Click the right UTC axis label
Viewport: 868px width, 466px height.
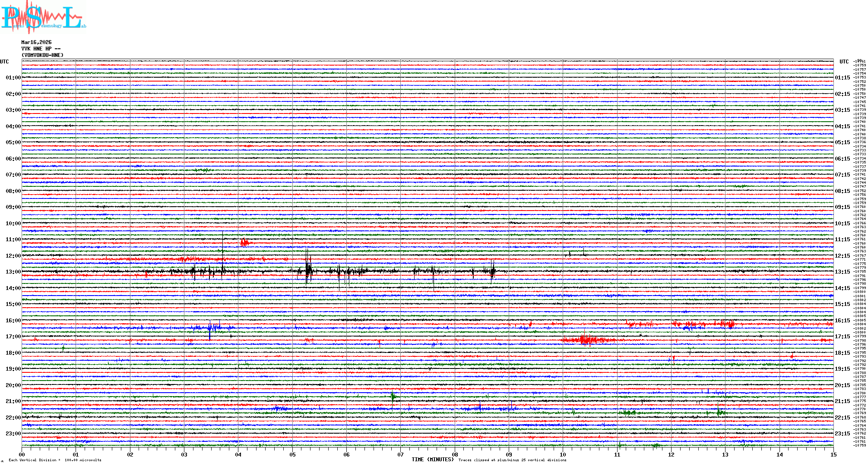pyautogui.click(x=844, y=62)
